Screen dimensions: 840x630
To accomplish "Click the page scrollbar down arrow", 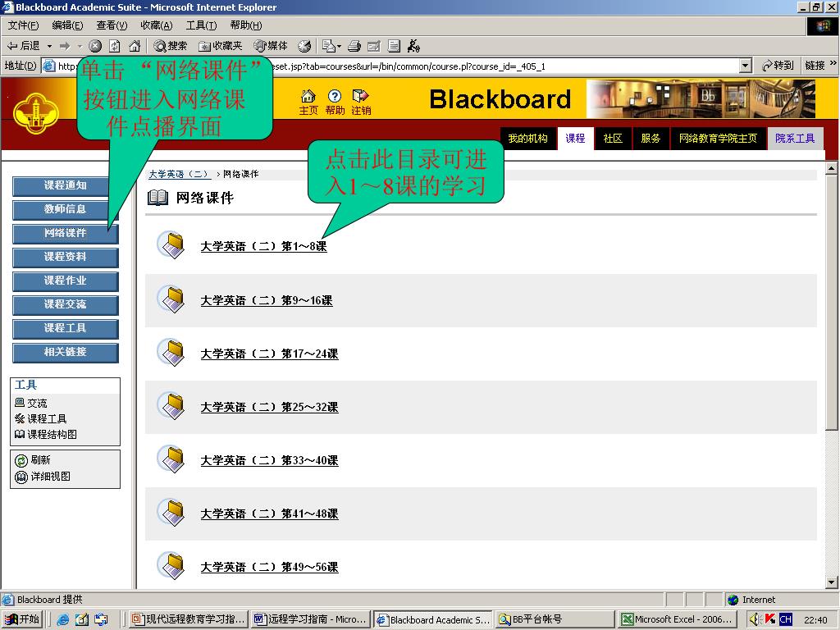I will click(x=832, y=582).
